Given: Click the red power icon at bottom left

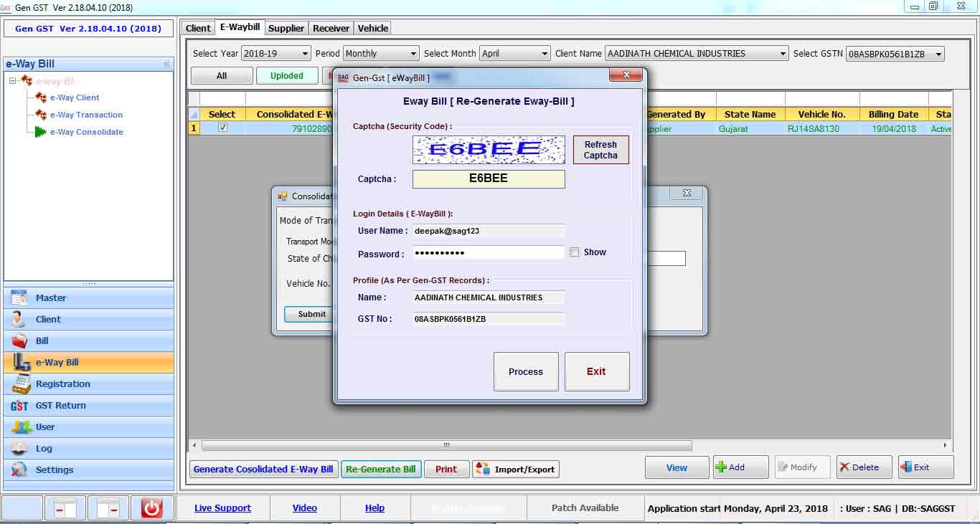Looking at the screenshot, I should click(x=151, y=508).
